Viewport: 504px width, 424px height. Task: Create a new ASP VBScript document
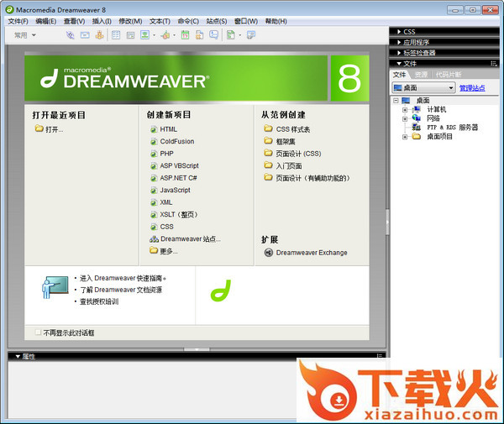tap(180, 165)
